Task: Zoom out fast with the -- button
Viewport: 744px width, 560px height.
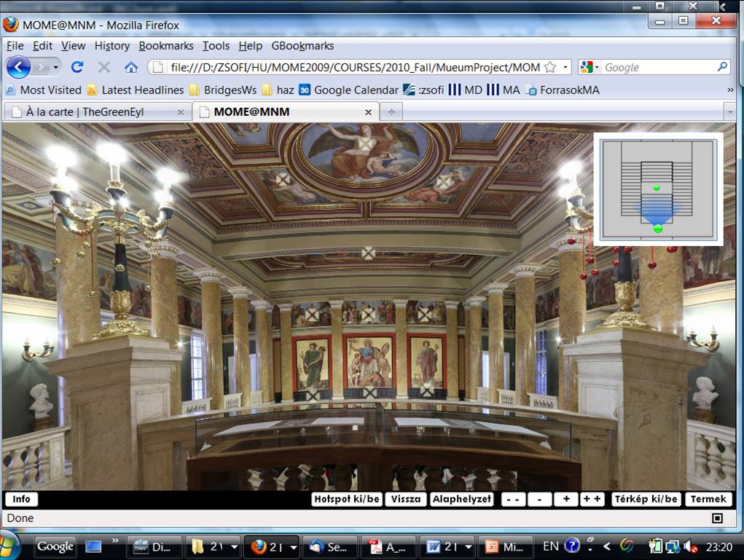Action: 514,500
